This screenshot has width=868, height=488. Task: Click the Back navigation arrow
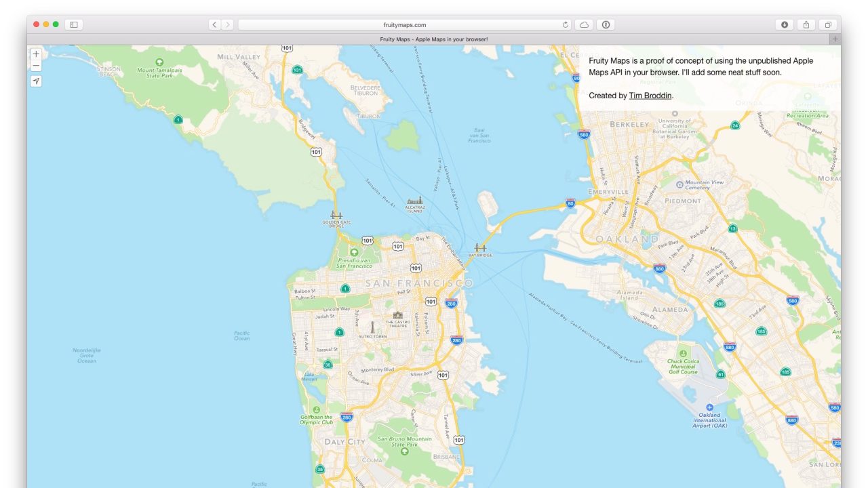tap(214, 24)
